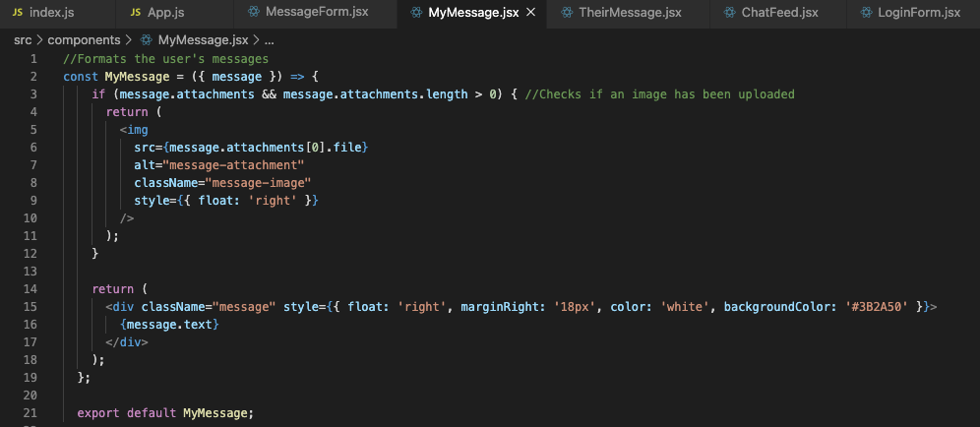Click 'return' keyword on line 14
Viewport: 980px width, 427px height.
click(112, 289)
